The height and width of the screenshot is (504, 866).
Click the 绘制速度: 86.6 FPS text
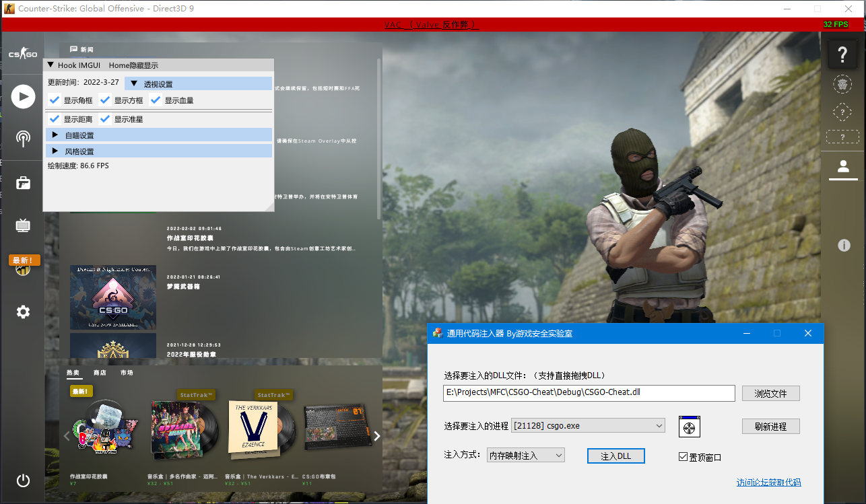tap(78, 166)
